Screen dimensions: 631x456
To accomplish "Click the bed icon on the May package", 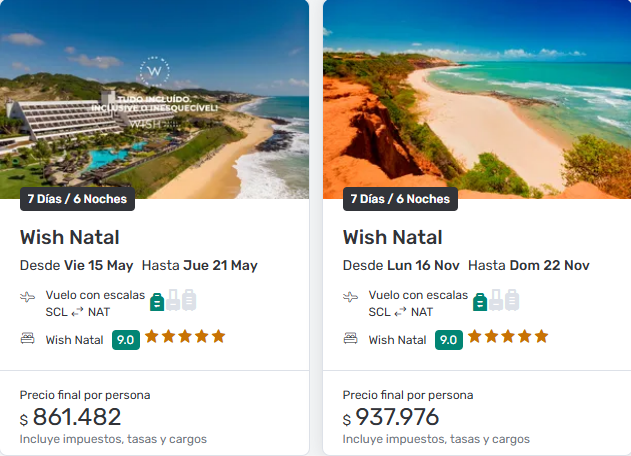I will pos(28,339).
